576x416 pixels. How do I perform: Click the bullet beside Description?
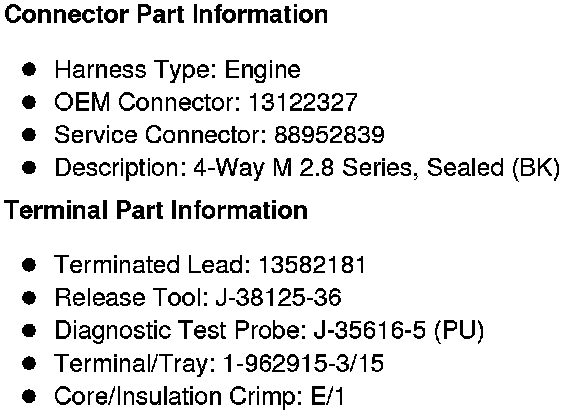29,168
